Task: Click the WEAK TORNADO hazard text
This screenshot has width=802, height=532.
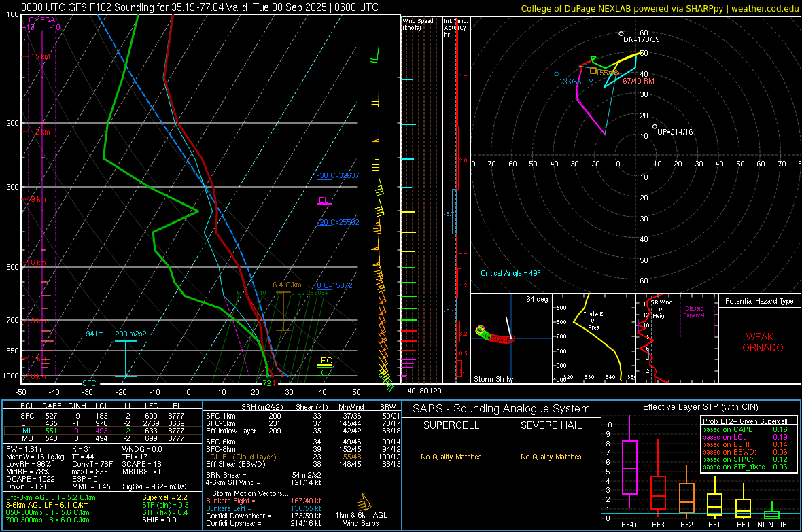Action: click(x=760, y=342)
